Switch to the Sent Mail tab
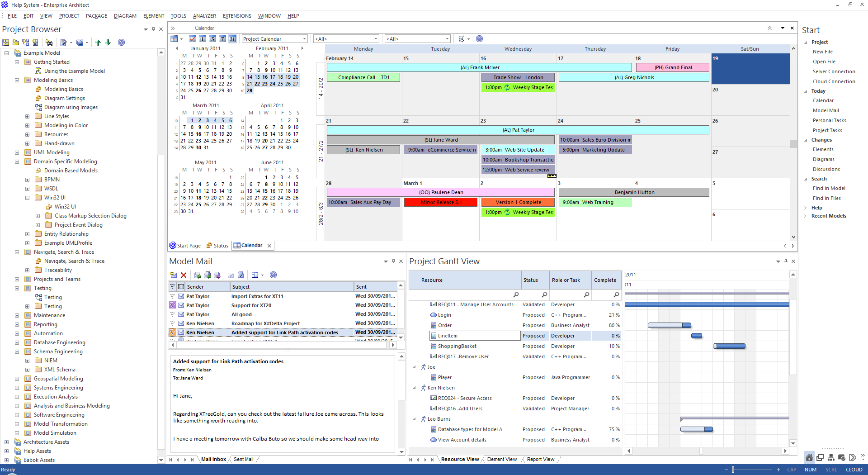 pyautogui.click(x=243, y=459)
